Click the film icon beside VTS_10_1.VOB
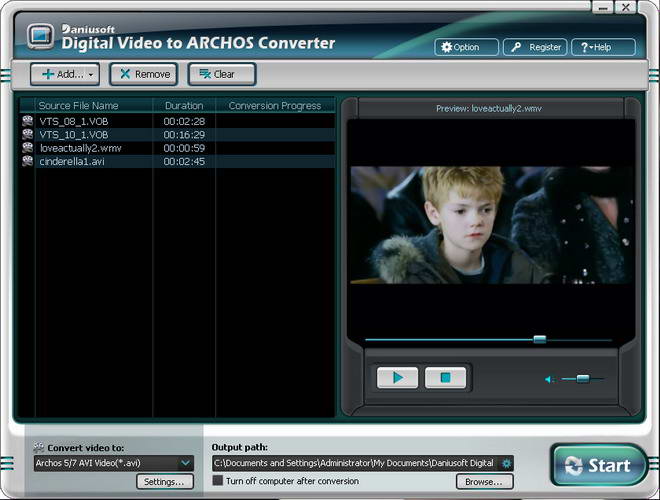Viewport: 660px width, 500px height. coord(28,135)
